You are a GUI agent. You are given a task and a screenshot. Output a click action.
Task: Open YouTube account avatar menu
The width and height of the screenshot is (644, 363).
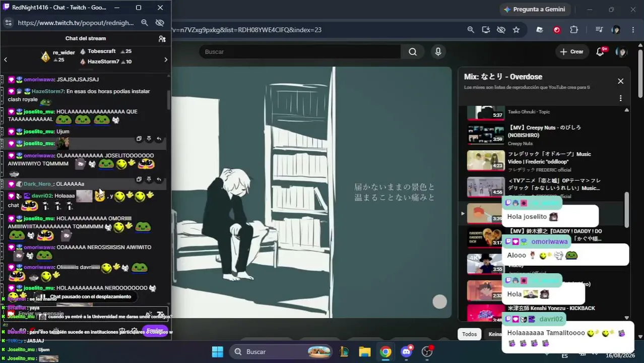coord(622,51)
